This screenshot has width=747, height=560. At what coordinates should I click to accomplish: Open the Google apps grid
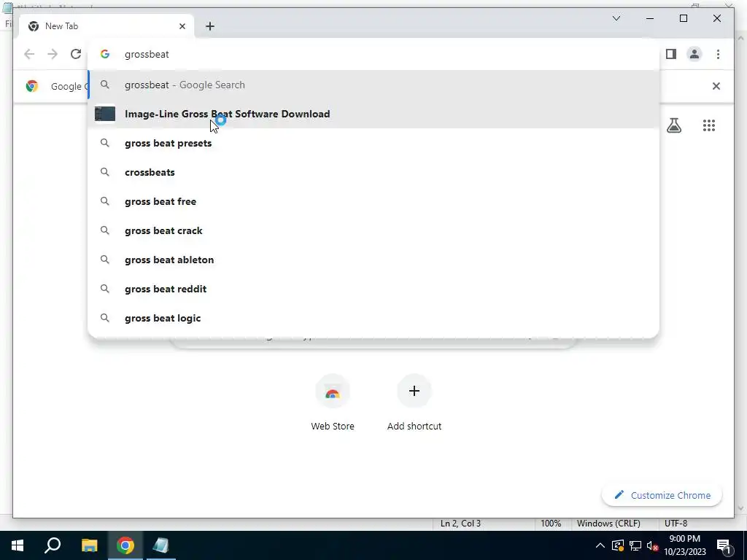pos(709,125)
